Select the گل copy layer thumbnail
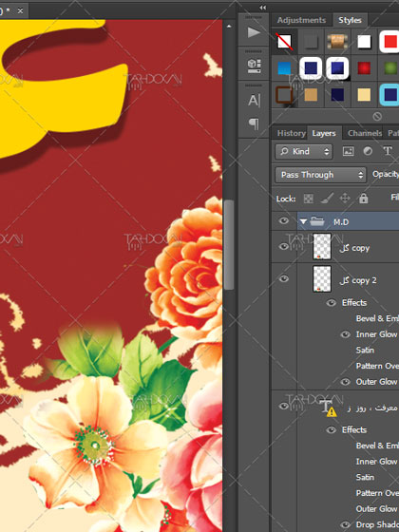Screen dimensions: 399x532 coord(322,247)
